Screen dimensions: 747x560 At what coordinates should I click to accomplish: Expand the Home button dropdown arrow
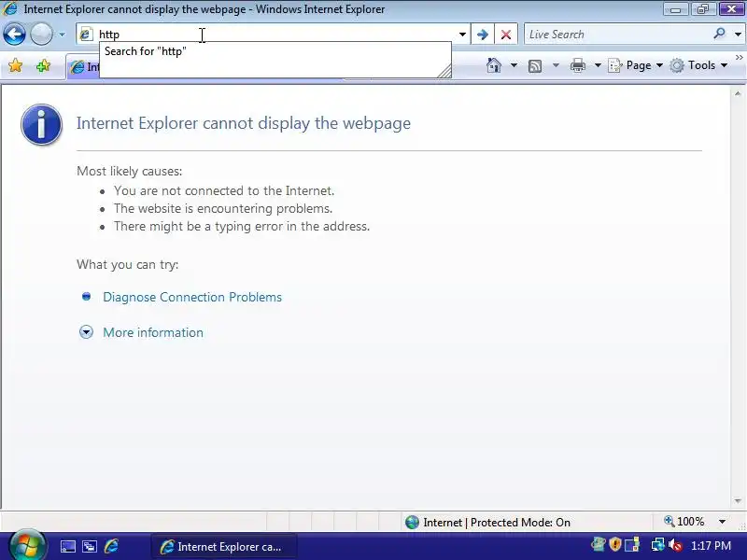(x=514, y=65)
